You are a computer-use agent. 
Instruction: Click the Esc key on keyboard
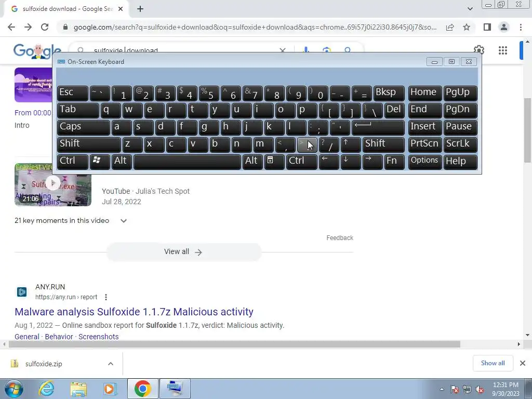click(73, 94)
